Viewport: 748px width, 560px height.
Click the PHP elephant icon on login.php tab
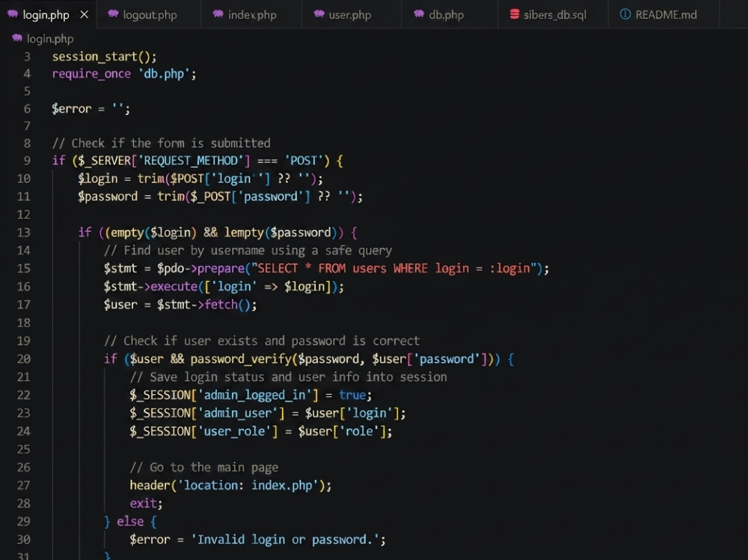[x=13, y=14]
